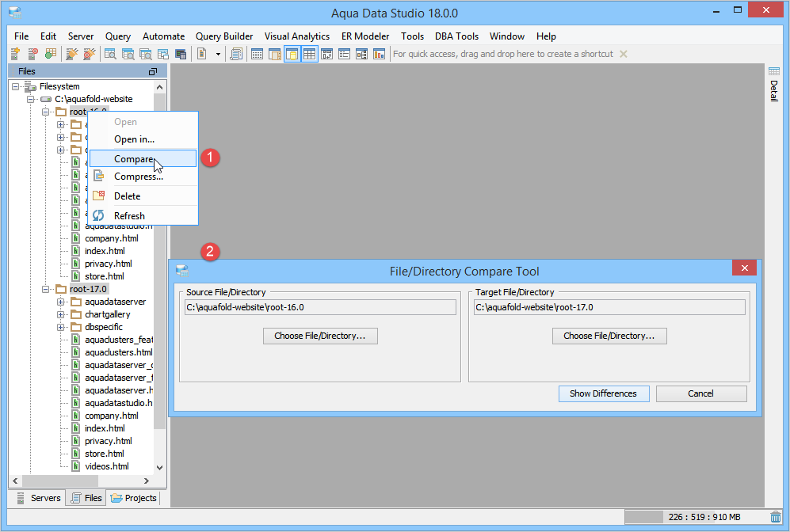Switch to the Files bottom tab
790x532 pixels.
86,498
